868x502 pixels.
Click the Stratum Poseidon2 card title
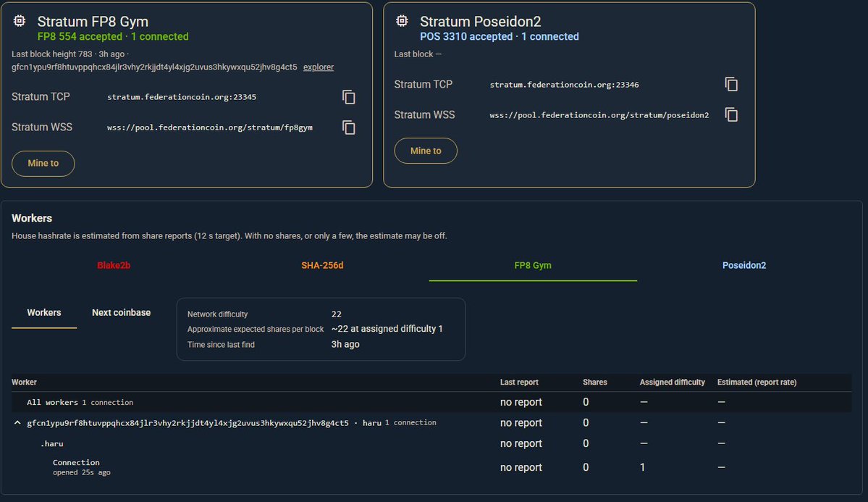click(481, 22)
